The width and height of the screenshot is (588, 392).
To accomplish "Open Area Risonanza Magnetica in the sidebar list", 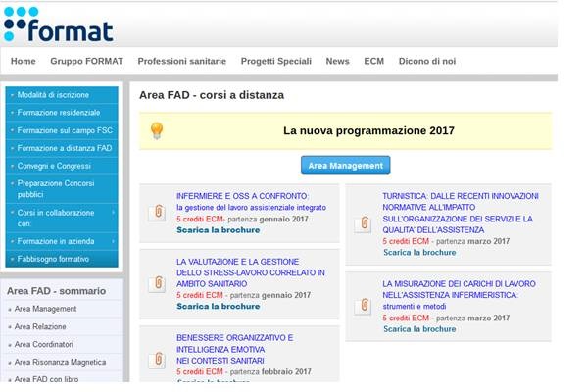I will pos(60,362).
